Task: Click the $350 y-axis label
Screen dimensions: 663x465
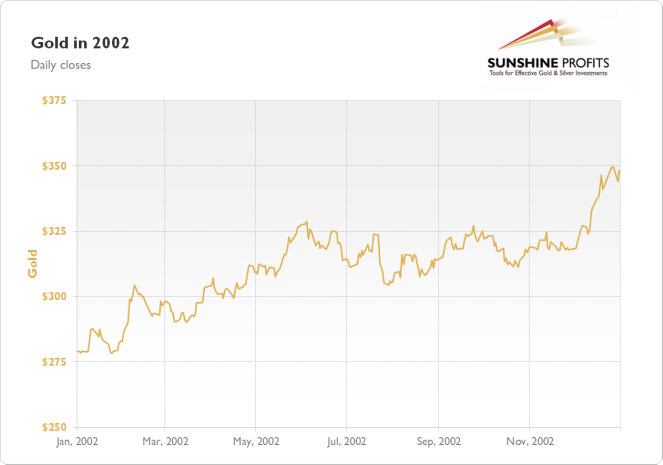Action: (x=54, y=166)
